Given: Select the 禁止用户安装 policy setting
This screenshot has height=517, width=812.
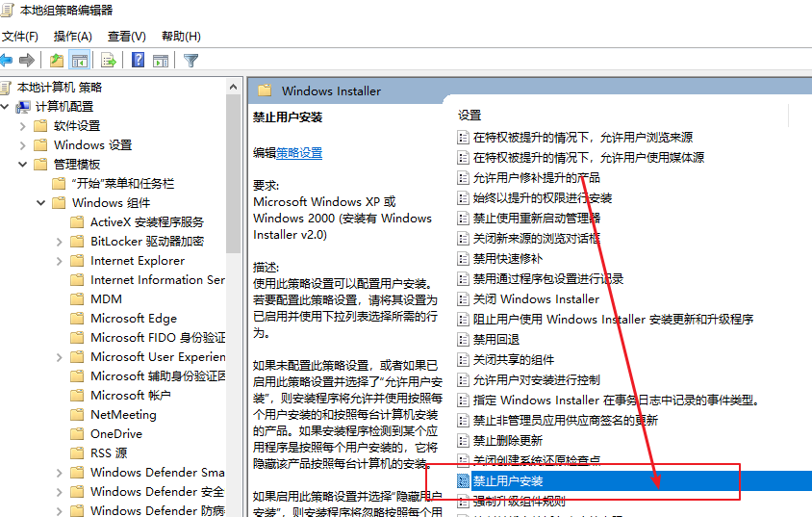Looking at the screenshot, I should click(x=508, y=480).
